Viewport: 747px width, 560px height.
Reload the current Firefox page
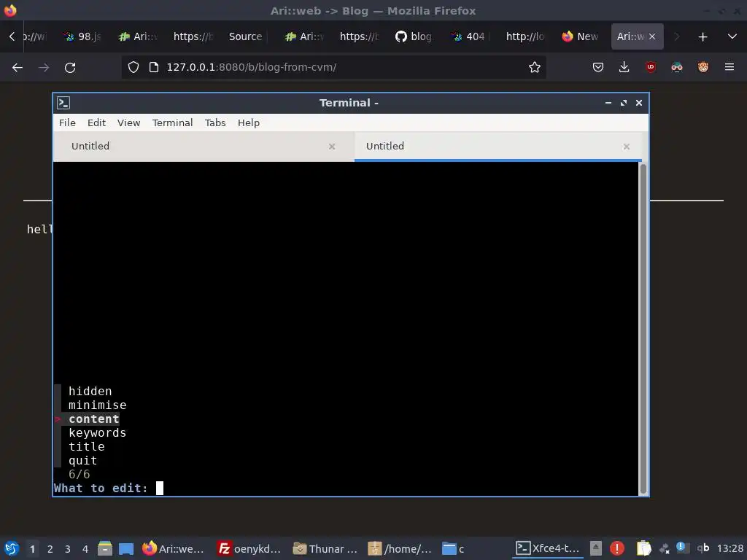click(70, 68)
